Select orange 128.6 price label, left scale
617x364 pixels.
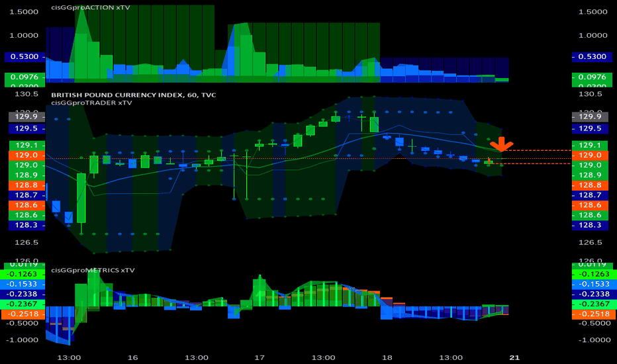pos(26,205)
